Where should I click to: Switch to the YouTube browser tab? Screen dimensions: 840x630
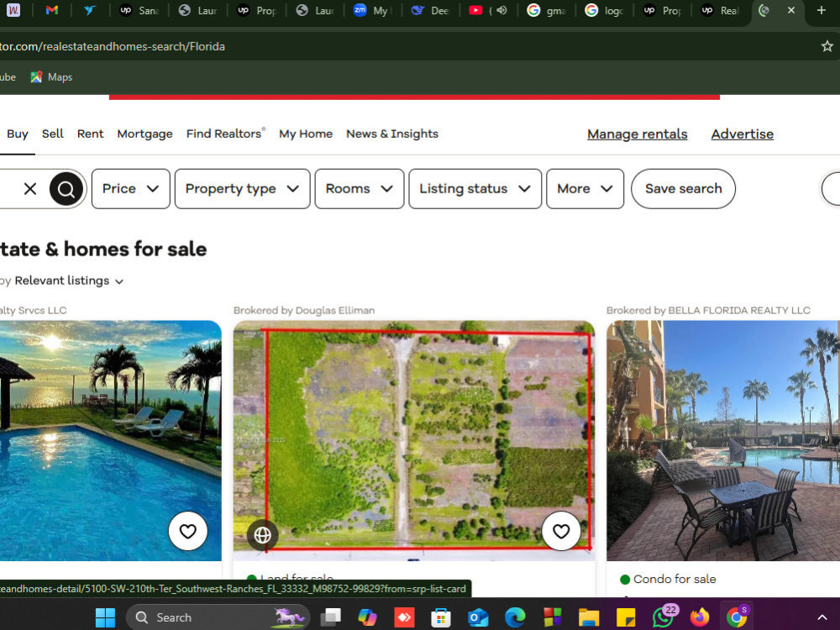point(475,10)
